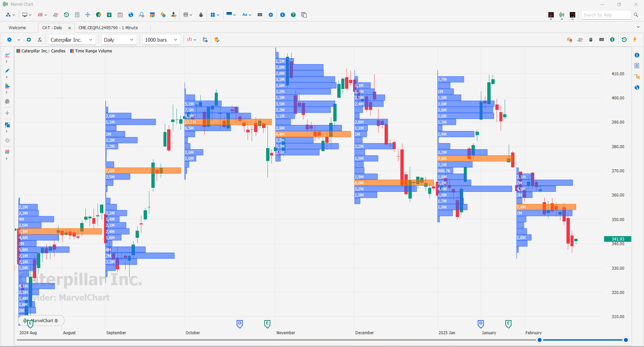Screen dimensions: 644x347
Task: Click the document list icon in main toolbar
Action: point(77,15)
